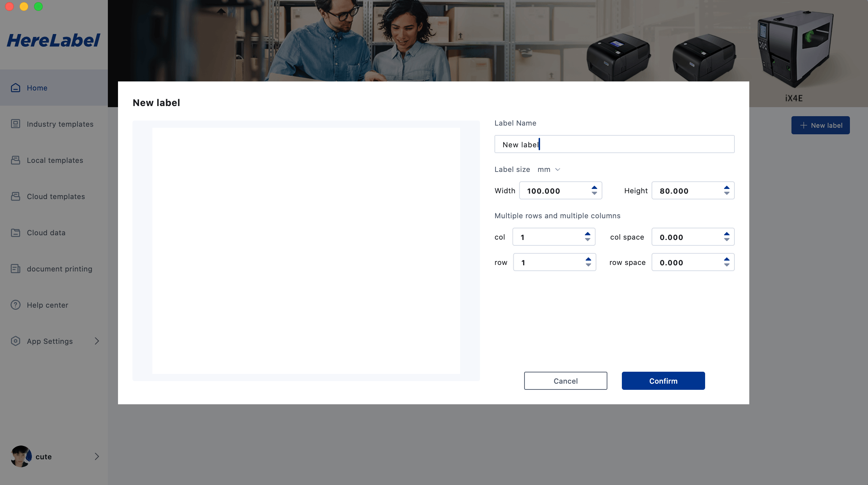The height and width of the screenshot is (485, 868).
Task: Increase Width value with up arrow
Action: click(594, 187)
